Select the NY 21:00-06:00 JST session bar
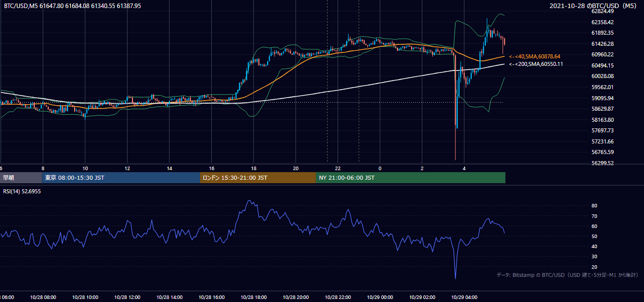 pos(411,178)
